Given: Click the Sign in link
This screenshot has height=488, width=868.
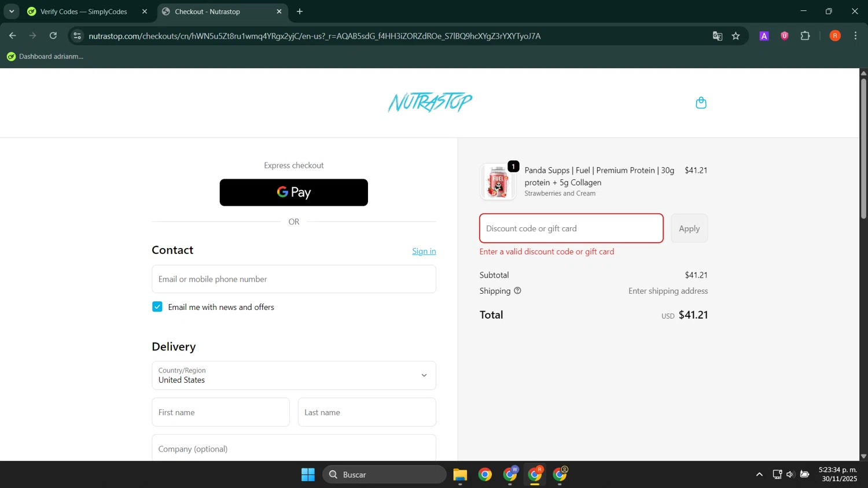Looking at the screenshot, I should click(424, 251).
